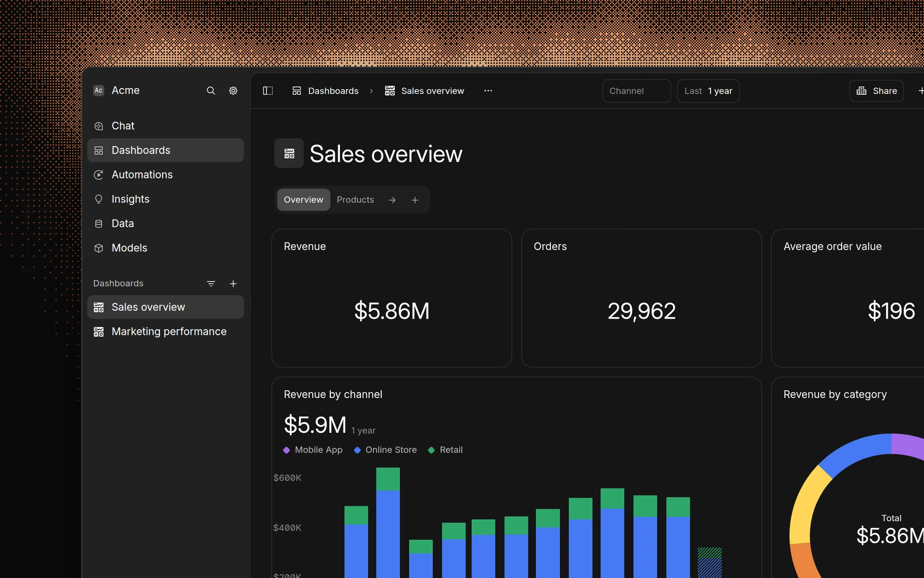Click the Dashboards nav grid icon
The width and height of the screenshot is (924, 578).
[x=98, y=150]
